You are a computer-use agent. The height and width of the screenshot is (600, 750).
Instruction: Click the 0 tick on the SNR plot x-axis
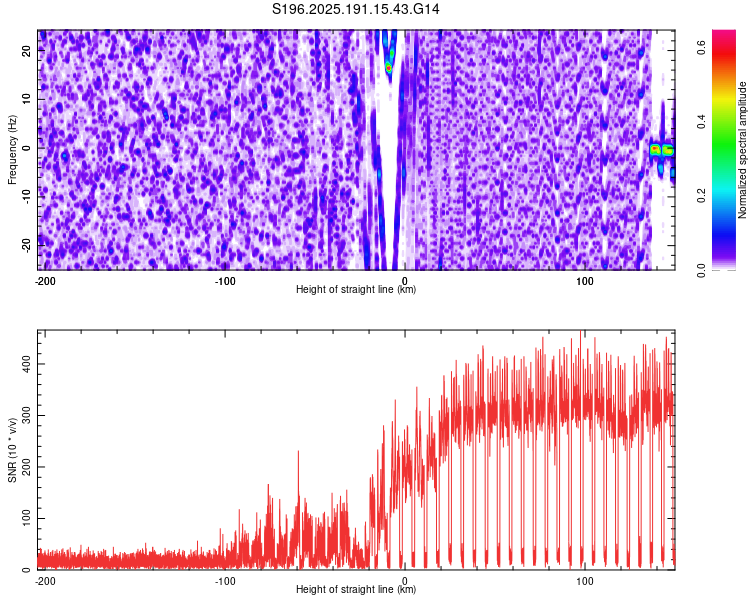tap(405, 581)
